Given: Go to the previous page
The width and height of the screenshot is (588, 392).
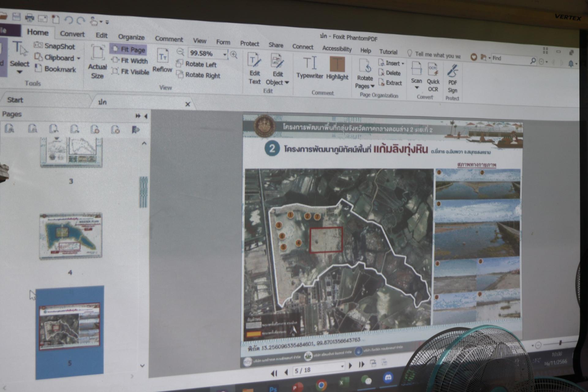Looking at the screenshot, I should click(286, 372).
